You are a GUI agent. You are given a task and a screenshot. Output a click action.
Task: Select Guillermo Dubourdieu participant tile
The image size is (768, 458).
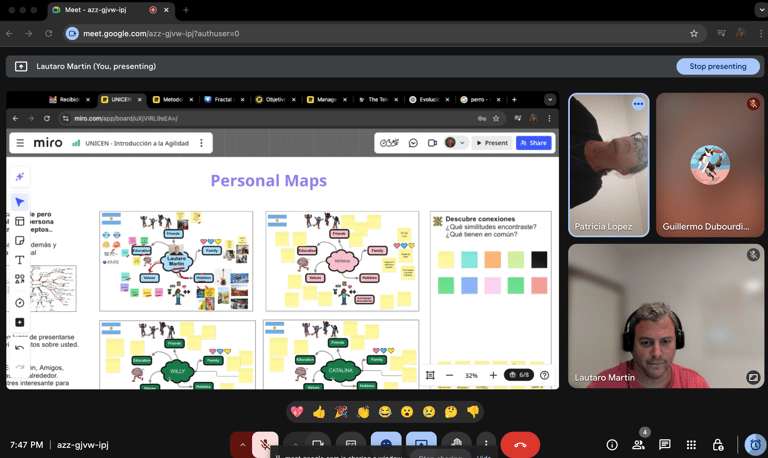coord(710,165)
